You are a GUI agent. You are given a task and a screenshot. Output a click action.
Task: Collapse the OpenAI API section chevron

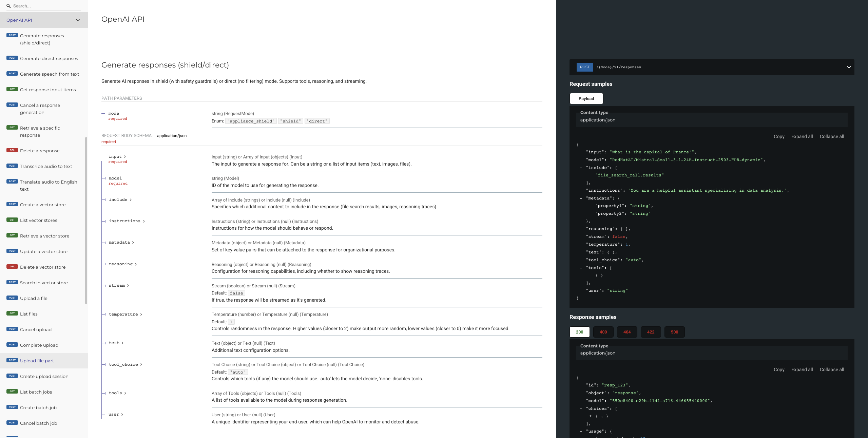pos(78,20)
